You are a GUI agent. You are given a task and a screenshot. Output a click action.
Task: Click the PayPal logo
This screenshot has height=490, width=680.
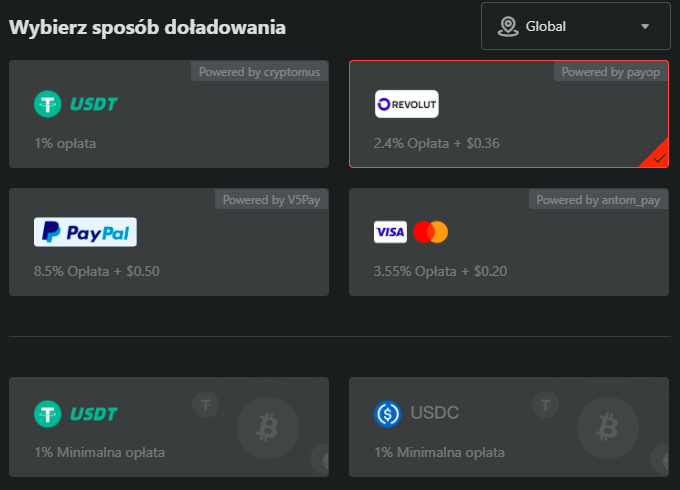coord(85,232)
